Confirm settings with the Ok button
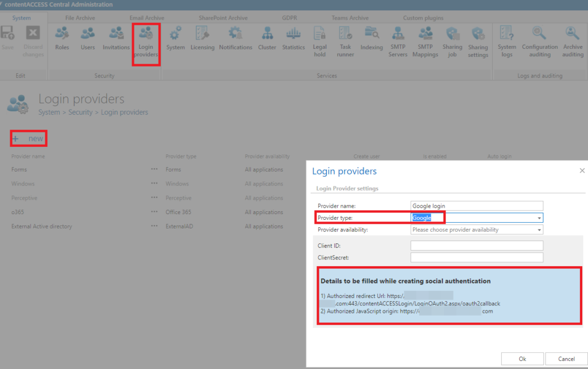This screenshot has width=588, height=369. [522, 358]
